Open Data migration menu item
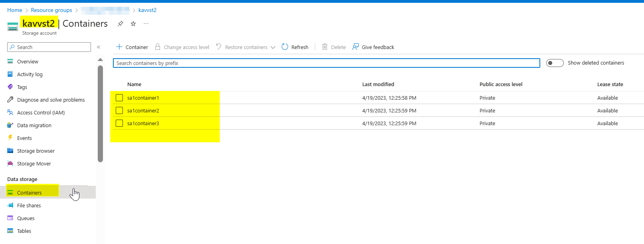The width and height of the screenshot is (644, 244). (x=34, y=125)
